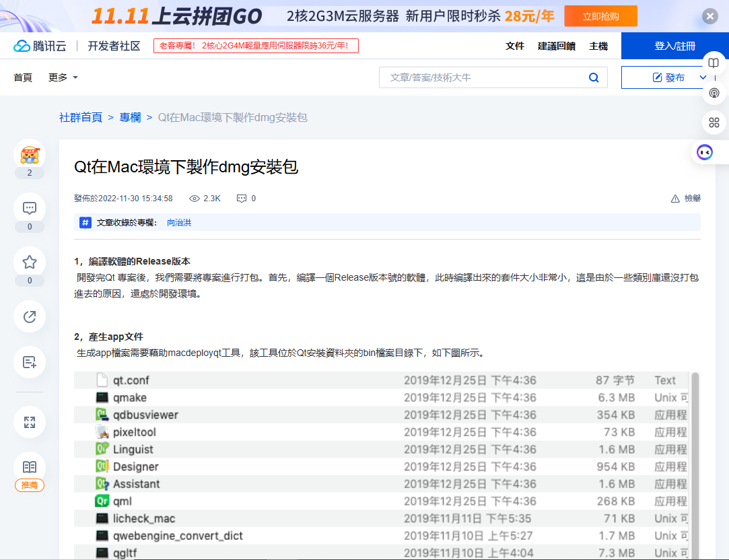Click the Linguist app icon
The image size is (729, 560).
point(102,449)
